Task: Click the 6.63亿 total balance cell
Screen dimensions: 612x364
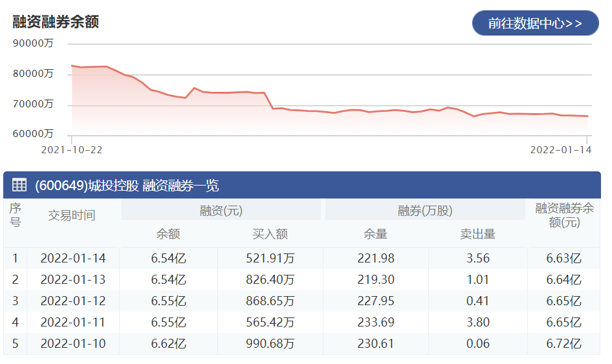Action: [x=563, y=258]
